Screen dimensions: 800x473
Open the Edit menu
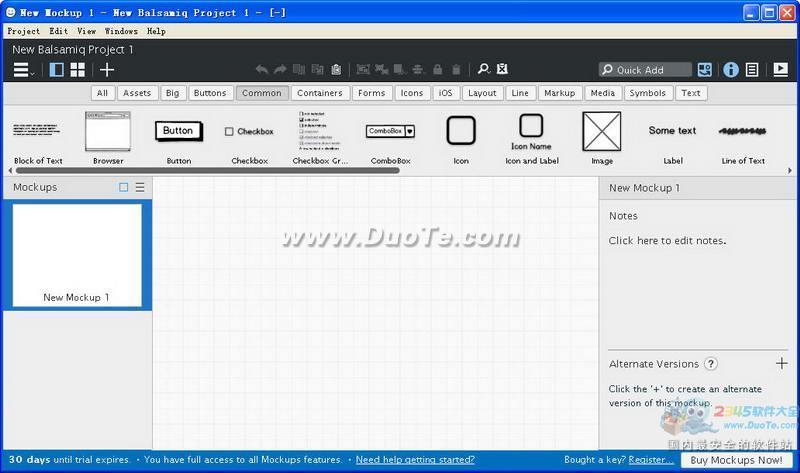click(59, 31)
